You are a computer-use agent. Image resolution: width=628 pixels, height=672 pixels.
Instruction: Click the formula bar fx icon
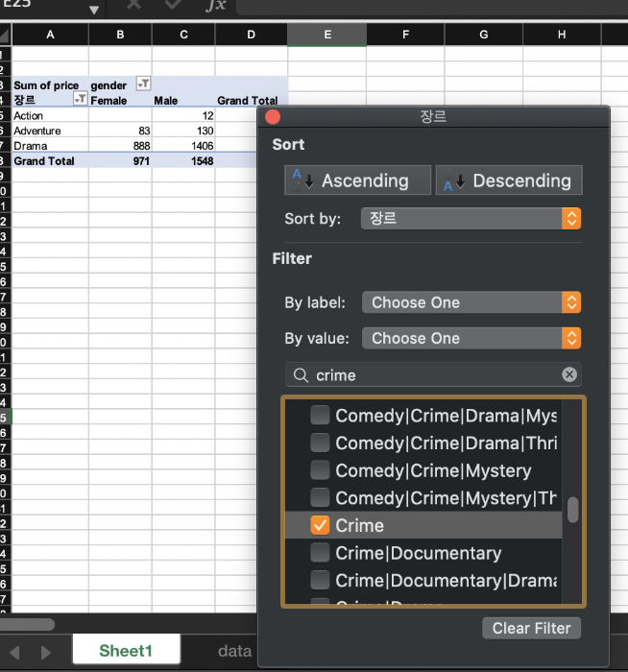tap(216, 5)
